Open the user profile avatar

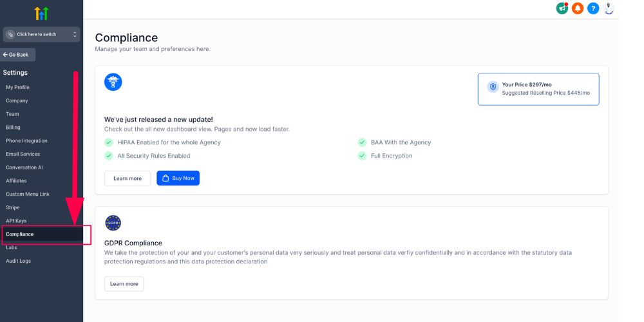tap(609, 8)
